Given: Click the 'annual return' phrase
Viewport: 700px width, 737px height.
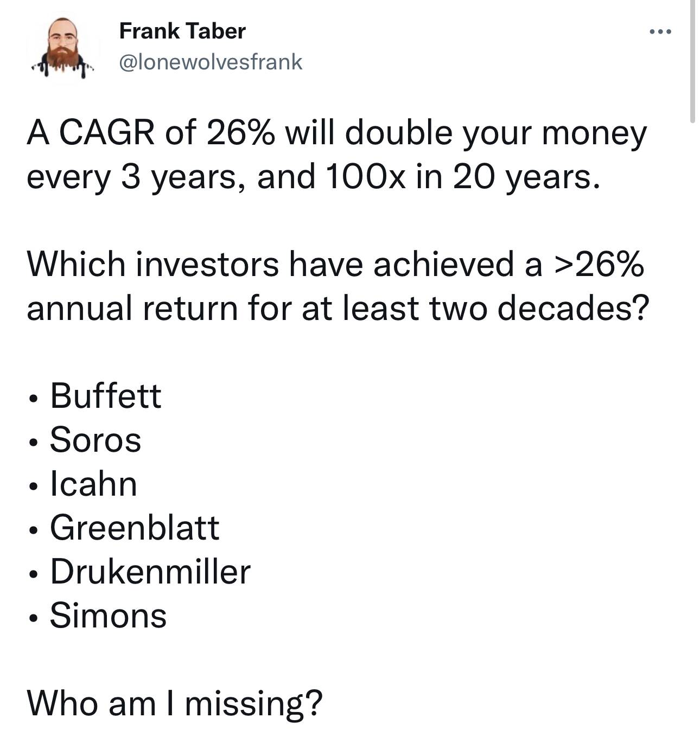Looking at the screenshot, I should pyautogui.click(x=132, y=308).
